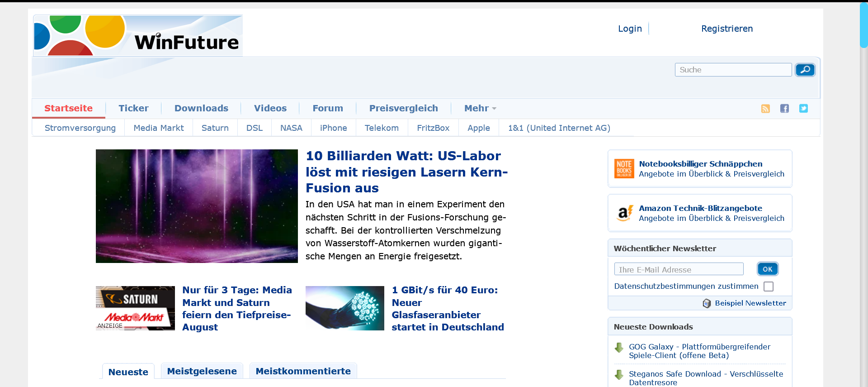Open the Apple topic link
The height and width of the screenshot is (387, 868).
[x=479, y=128]
